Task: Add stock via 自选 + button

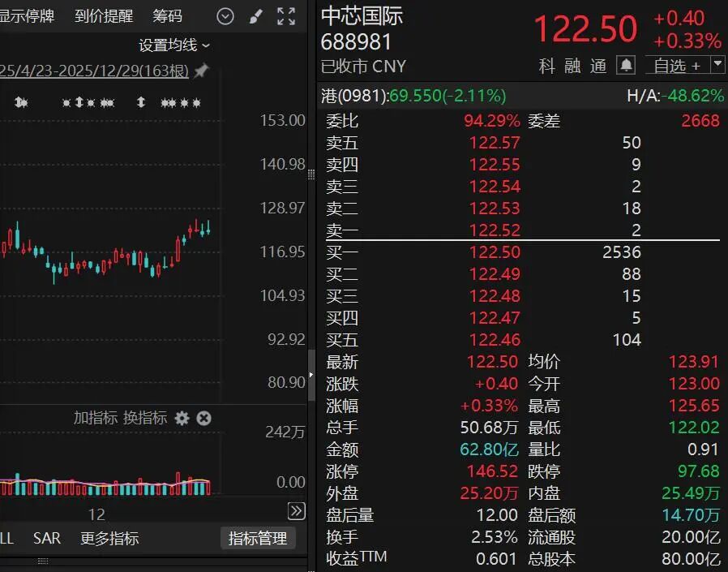Action: pos(676,65)
